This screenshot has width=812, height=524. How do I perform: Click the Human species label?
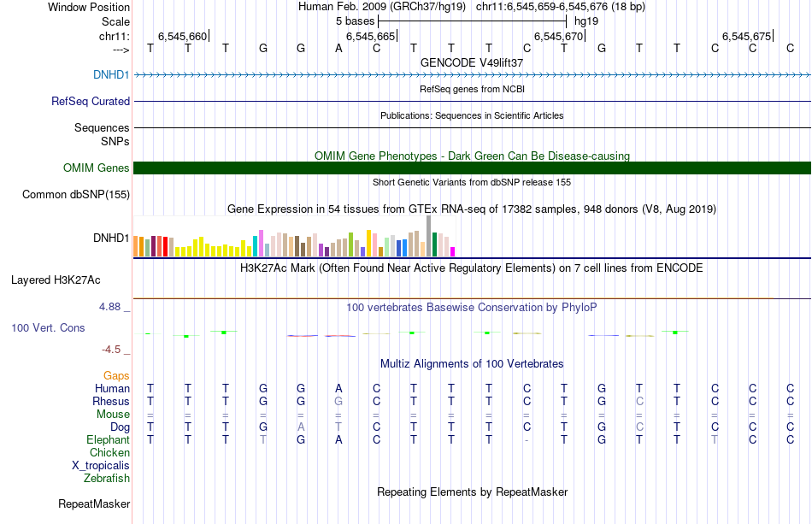pyautogui.click(x=112, y=389)
